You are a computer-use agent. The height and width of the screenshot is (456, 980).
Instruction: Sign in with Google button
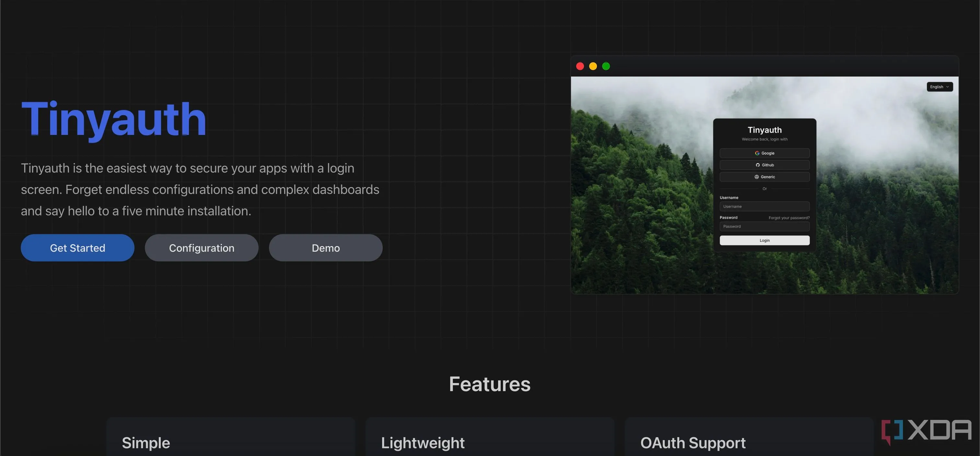765,153
